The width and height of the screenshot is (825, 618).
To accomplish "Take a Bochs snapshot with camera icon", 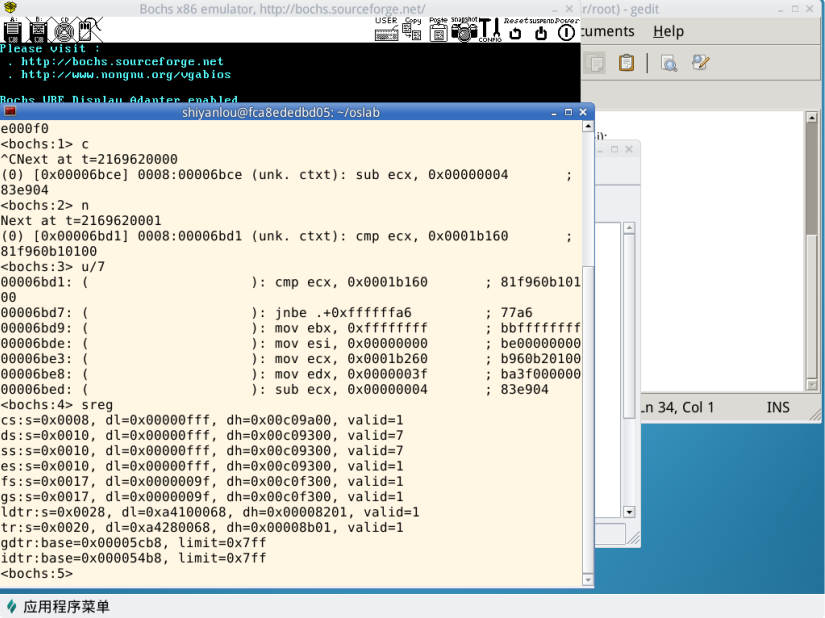I will pyautogui.click(x=464, y=30).
